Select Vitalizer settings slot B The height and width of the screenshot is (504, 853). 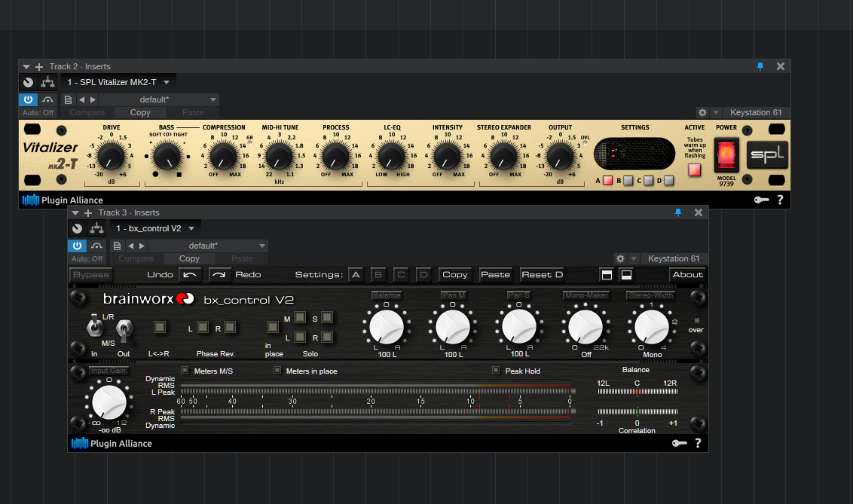click(x=628, y=181)
